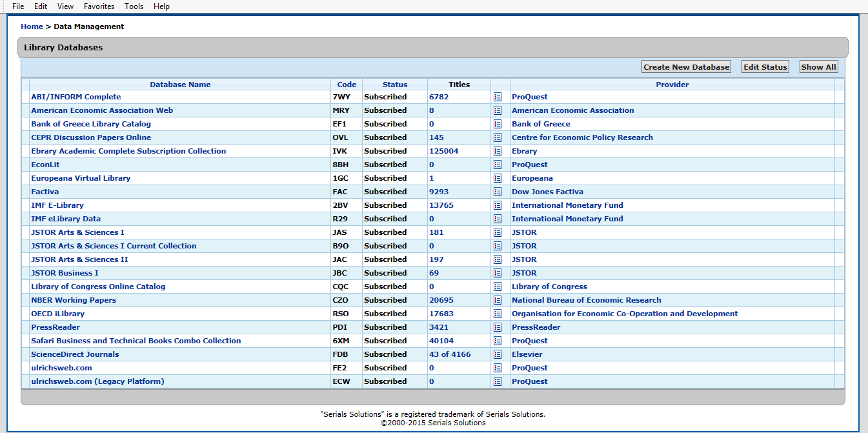Open EconLit database link
Screen dimensions: 868x433
[x=45, y=165]
